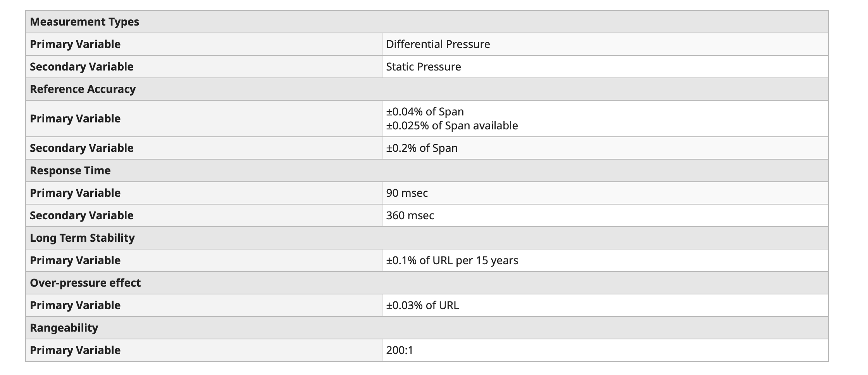Select the Over-pressure effect header
The height and width of the screenshot is (375, 868).
427,283
